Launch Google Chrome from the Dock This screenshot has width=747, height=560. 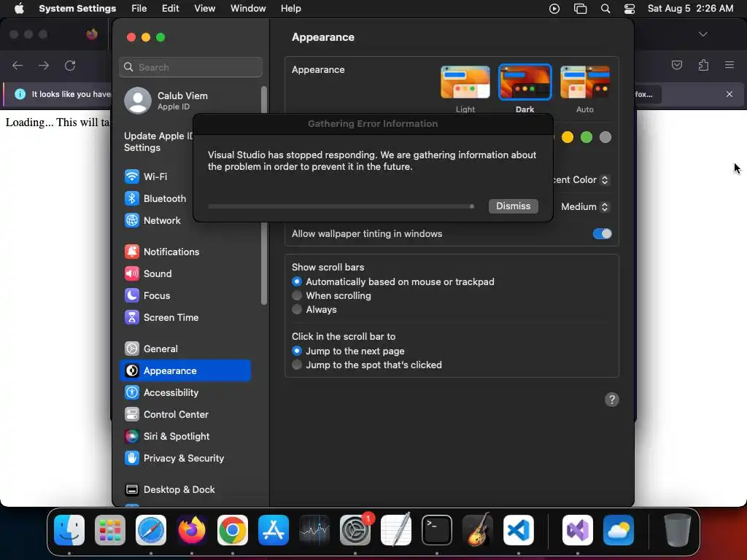pos(233,530)
